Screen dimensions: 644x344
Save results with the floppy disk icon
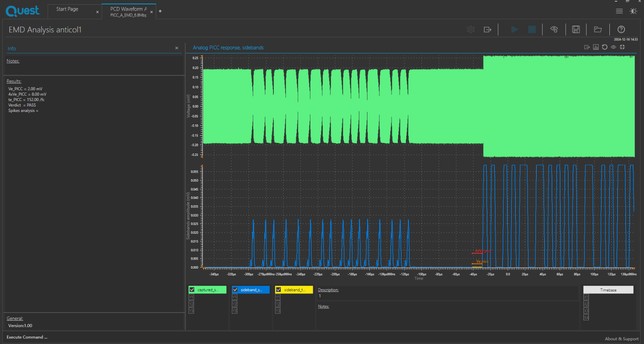576,30
